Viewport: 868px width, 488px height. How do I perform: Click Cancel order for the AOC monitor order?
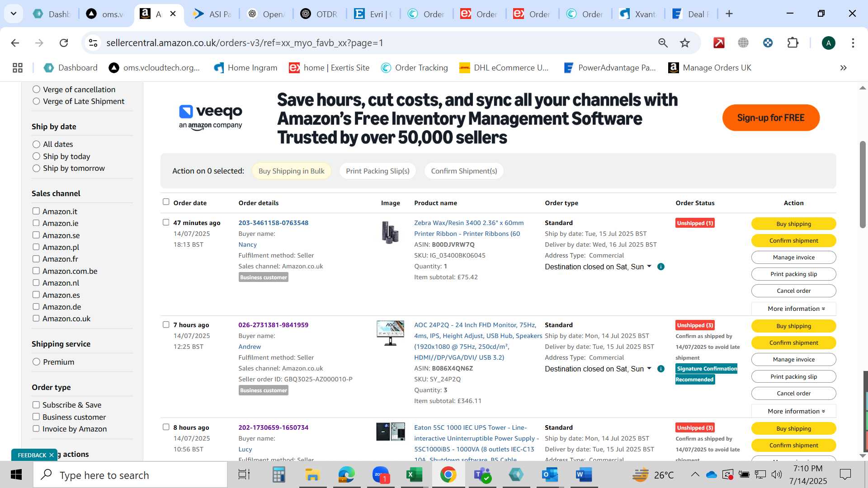point(793,393)
